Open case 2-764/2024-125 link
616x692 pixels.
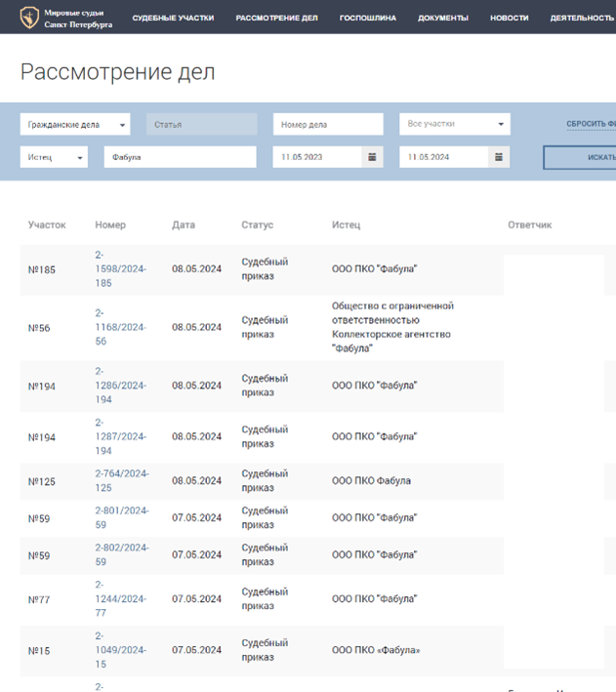122,480
